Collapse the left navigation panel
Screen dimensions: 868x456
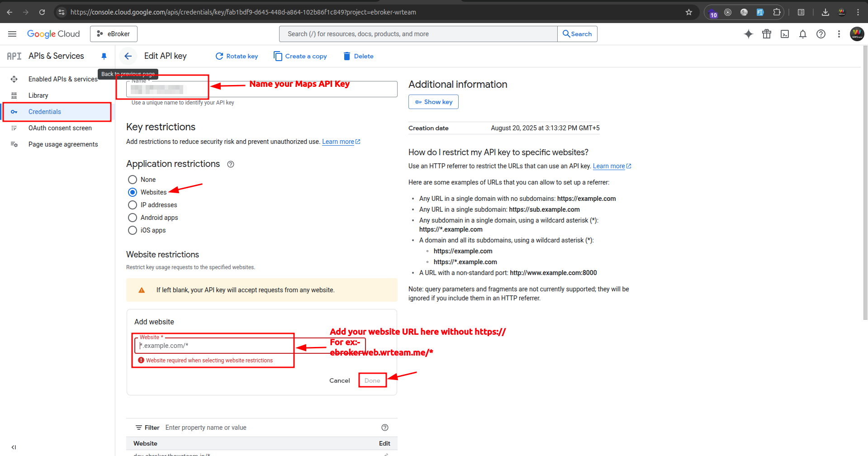pos(14,447)
